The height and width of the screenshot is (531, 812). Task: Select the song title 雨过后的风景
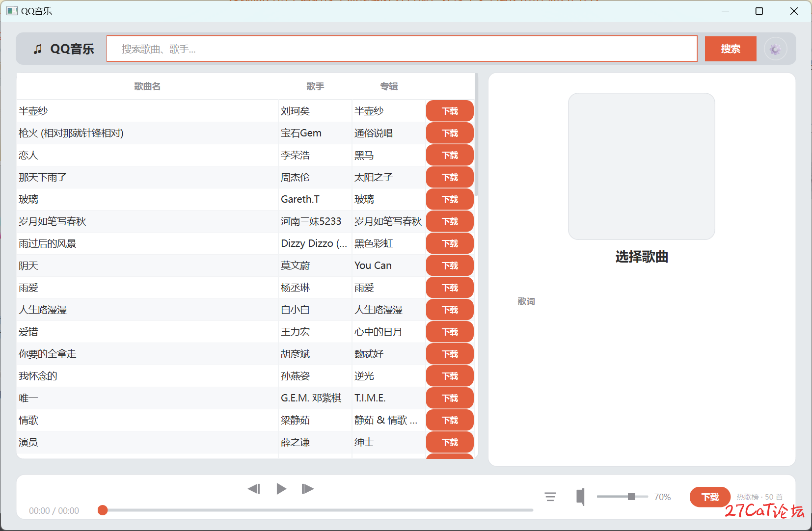pyautogui.click(x=48, y=243)
